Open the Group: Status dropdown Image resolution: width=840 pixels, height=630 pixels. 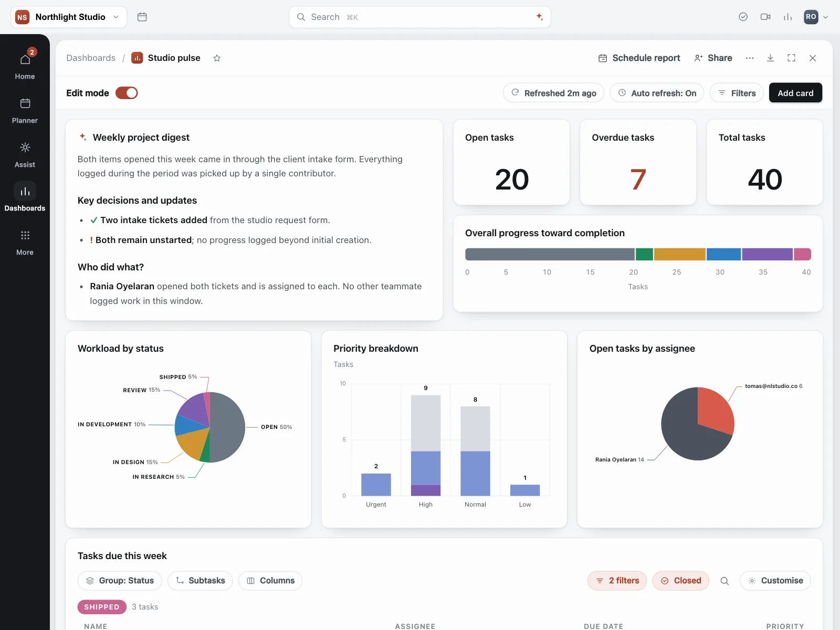pyautogui.click(x=120, y=581)
